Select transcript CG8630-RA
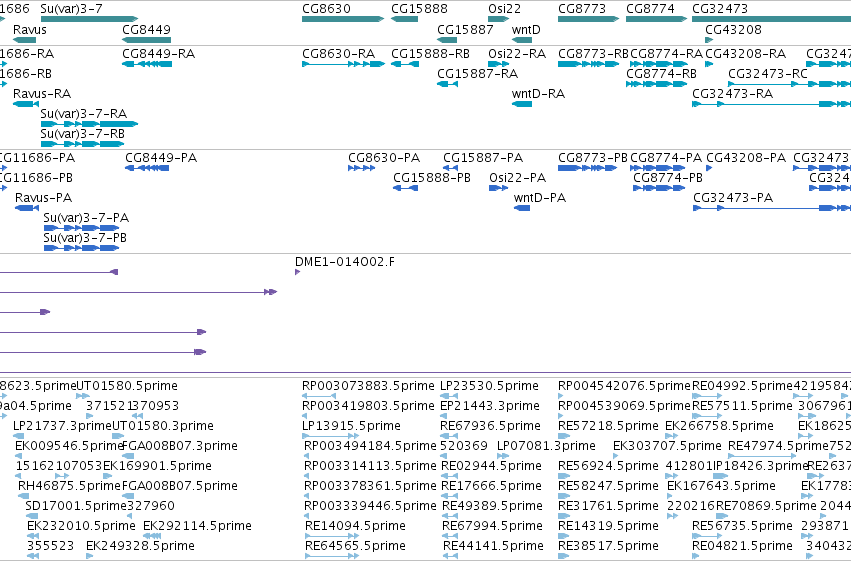This screenshot has width=851, height=561. point(344,64)
